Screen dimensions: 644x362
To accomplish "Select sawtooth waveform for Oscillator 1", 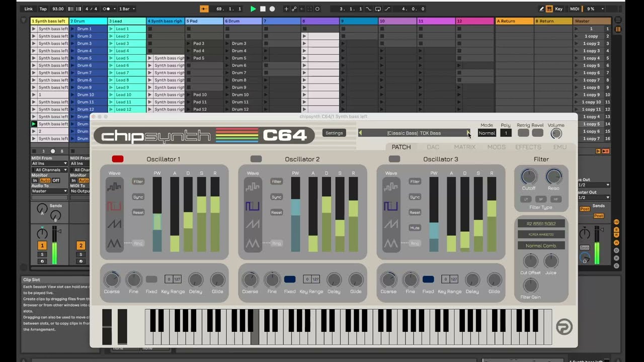I will click(x=114, y=225).
